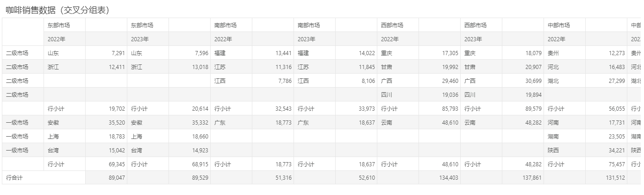
Task: Click the 台湾 14,923 value cell
Action: coord(190,150)
